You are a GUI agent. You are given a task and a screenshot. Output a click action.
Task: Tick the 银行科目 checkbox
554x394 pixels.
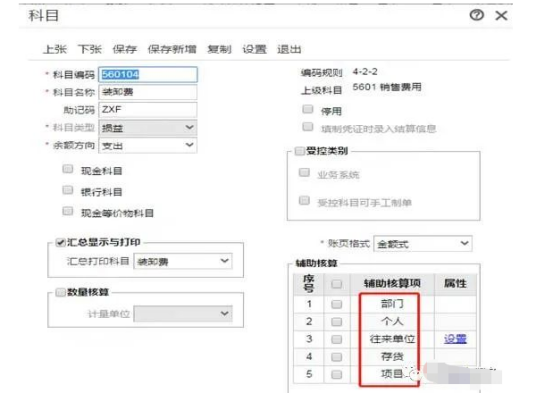click(67, 190)
